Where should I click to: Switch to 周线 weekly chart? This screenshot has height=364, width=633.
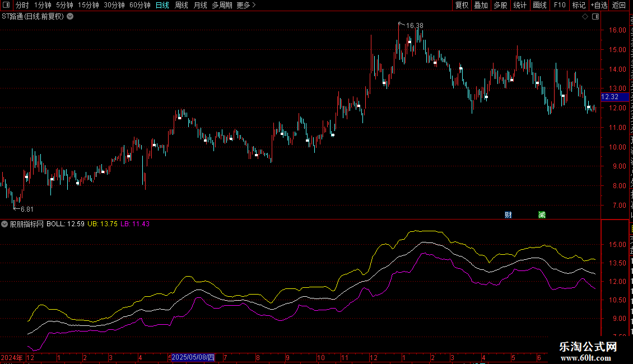(x=181, y=5)
